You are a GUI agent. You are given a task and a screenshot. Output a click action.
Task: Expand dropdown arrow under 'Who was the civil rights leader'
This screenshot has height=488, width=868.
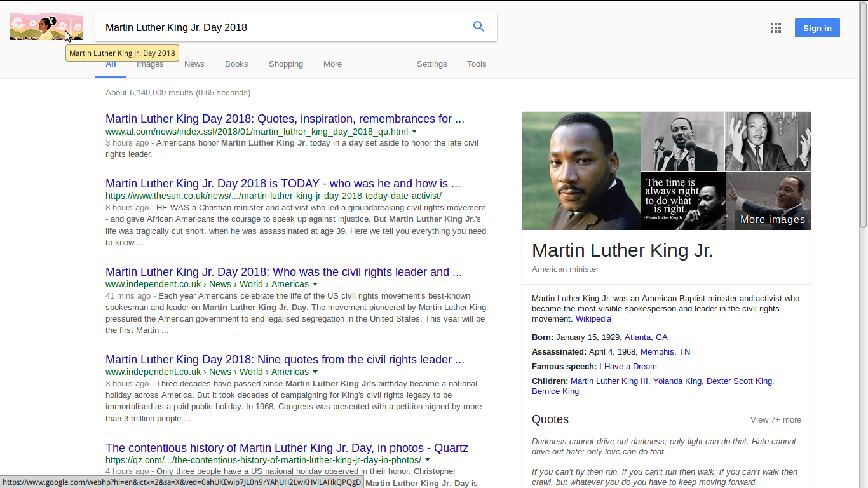click(315, 284)
